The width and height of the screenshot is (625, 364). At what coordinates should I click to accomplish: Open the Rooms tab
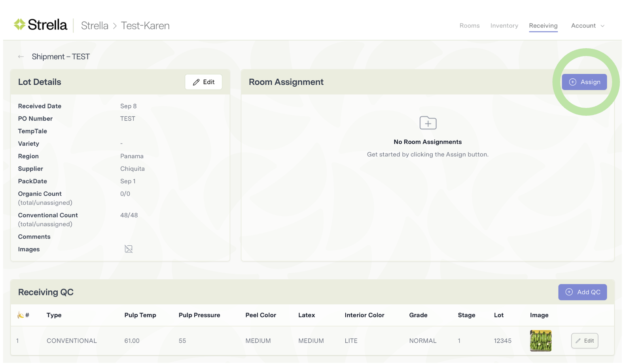[x=469, y=26]
